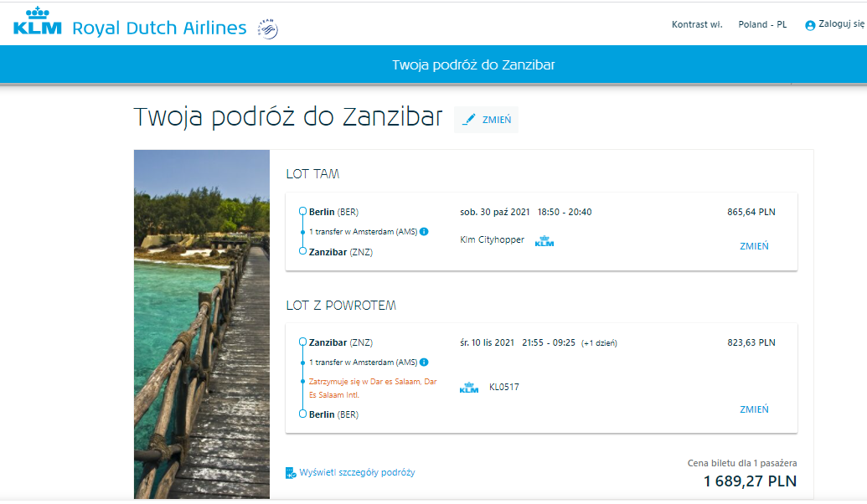The height and width of the screenshot is (504, 867).
Task: Open the Poland - PL country selector
Action: (762, 24)
